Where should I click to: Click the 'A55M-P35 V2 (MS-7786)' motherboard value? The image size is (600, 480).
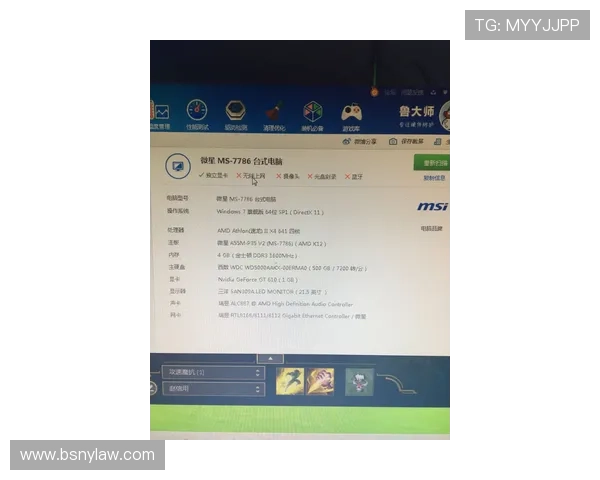[272, 243]
